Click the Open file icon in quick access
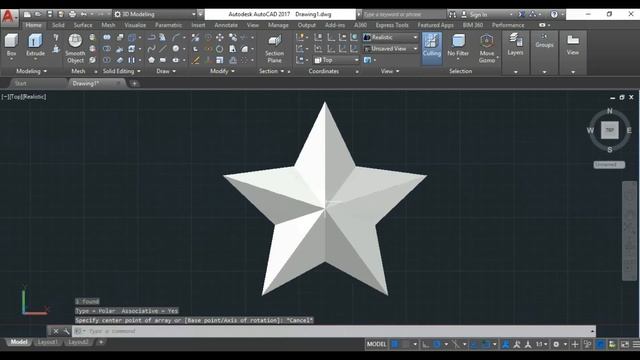Viewport: 640px width, 360px height. tap(38, 14)
